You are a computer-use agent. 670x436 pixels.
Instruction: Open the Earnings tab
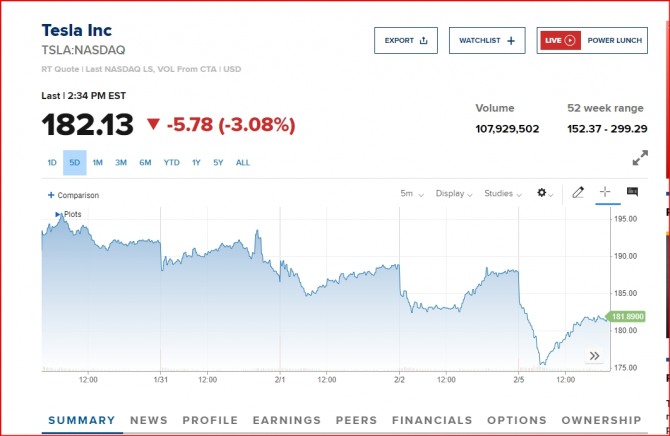tap(286, 421)
